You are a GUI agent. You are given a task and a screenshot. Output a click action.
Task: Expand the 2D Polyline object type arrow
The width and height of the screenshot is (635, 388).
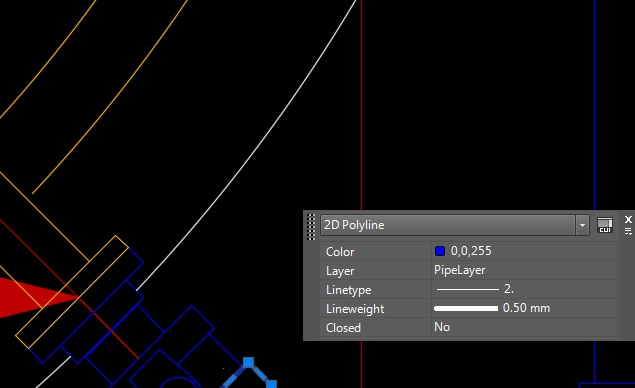coord(582,225)
